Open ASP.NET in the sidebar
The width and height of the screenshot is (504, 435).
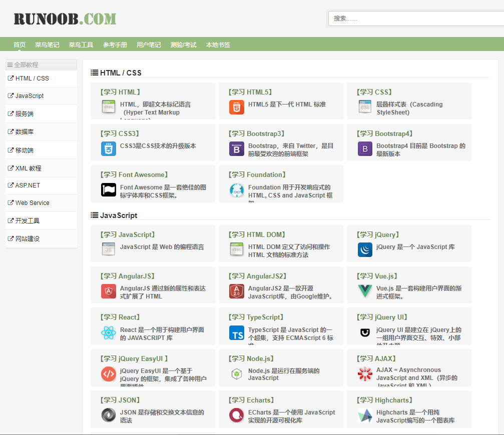tap(41, 185)
